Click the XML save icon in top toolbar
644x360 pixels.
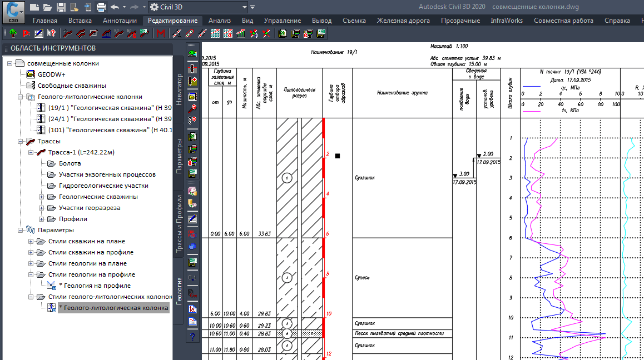(321, 34)
